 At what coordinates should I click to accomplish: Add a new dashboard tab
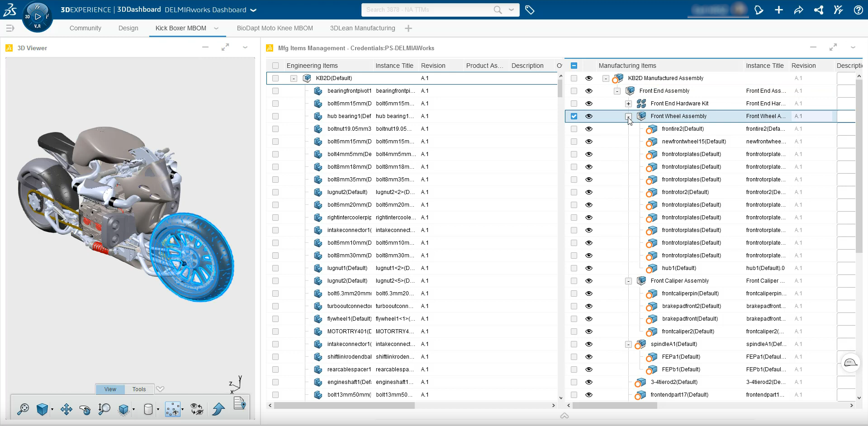(408, 28)
